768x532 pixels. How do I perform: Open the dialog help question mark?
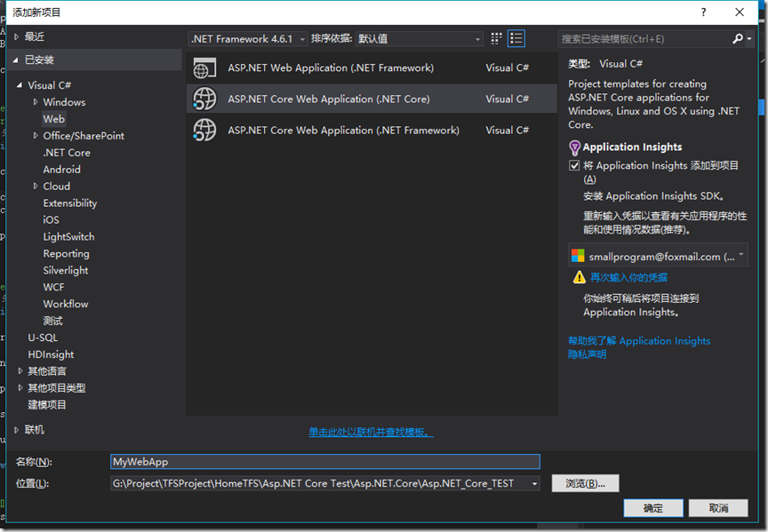click(704, 12)
